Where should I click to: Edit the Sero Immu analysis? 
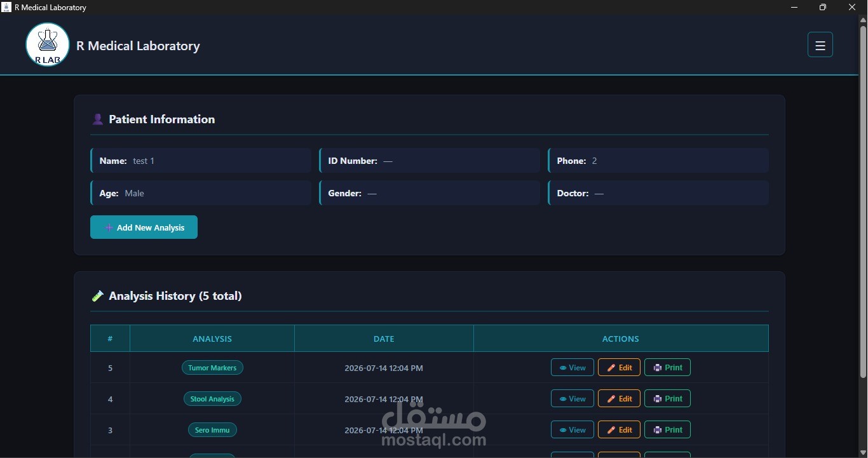point(619,430)
